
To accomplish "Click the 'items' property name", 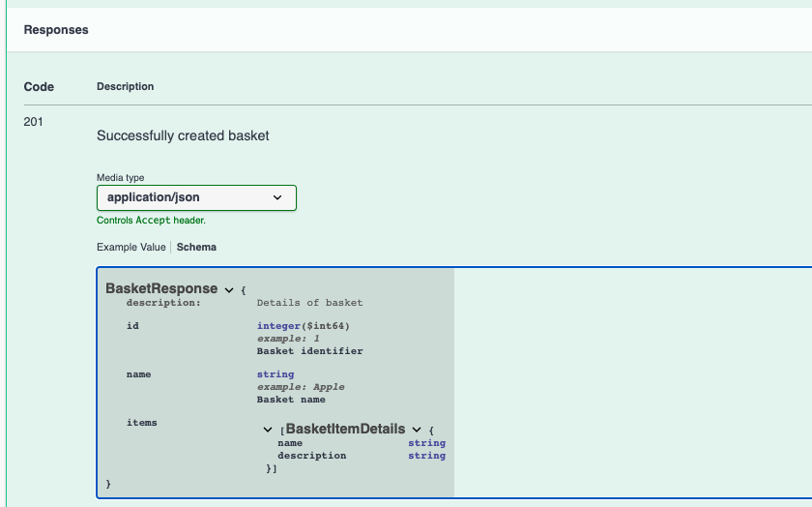I will point(142,423).
